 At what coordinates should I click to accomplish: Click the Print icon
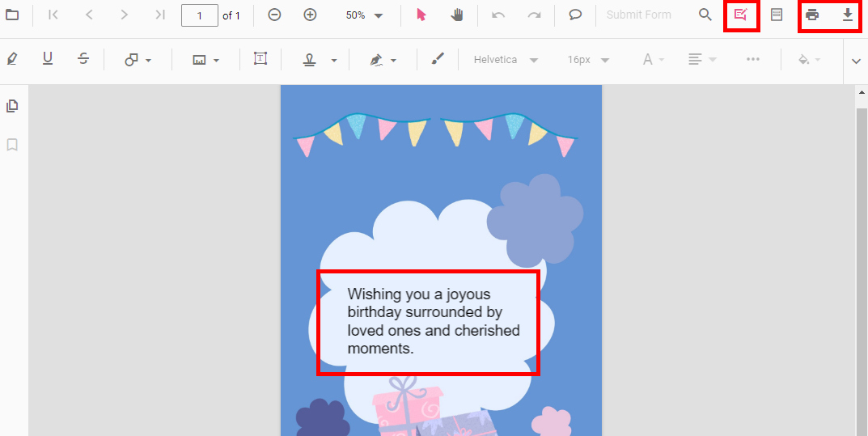click(812, 15)
